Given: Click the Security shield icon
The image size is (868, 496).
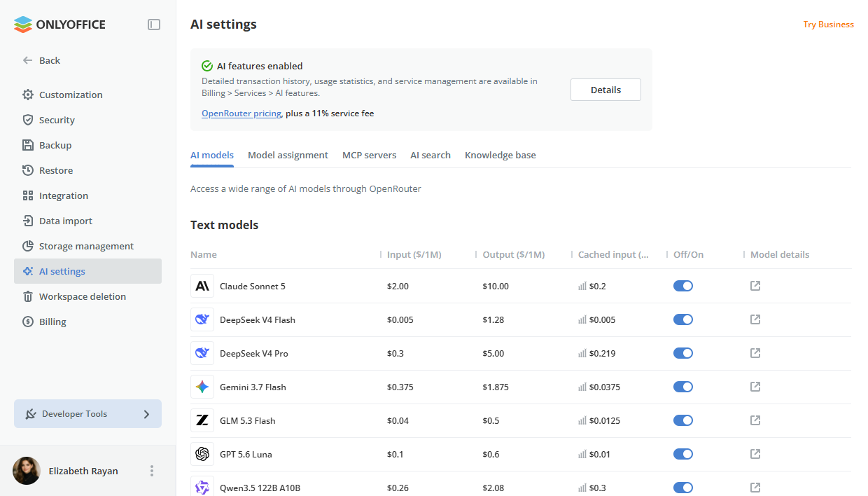Looking at the screenshot, I should [x=28, y=120].
